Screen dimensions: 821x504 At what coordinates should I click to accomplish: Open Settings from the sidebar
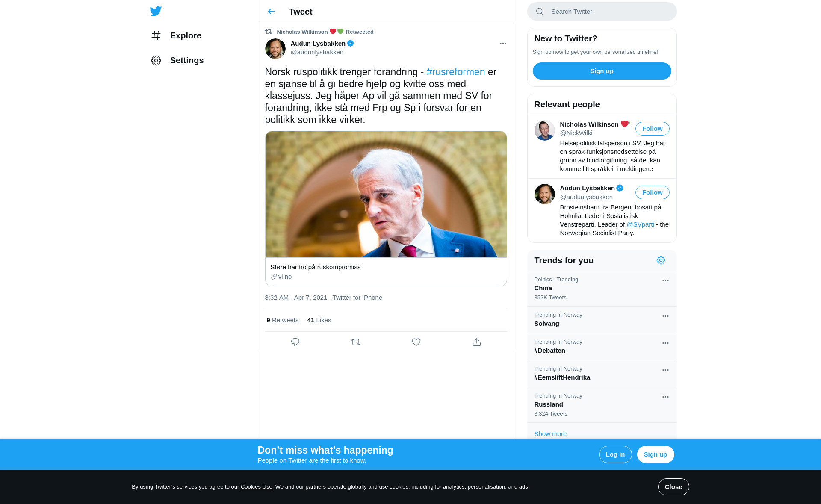(x=177, y=60)
